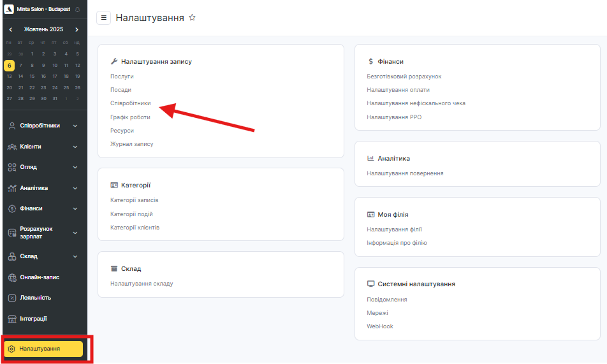
Task: Open Розрахунок зарплат sidebar item
Action: pyautogui.click(x=36, y=233)
